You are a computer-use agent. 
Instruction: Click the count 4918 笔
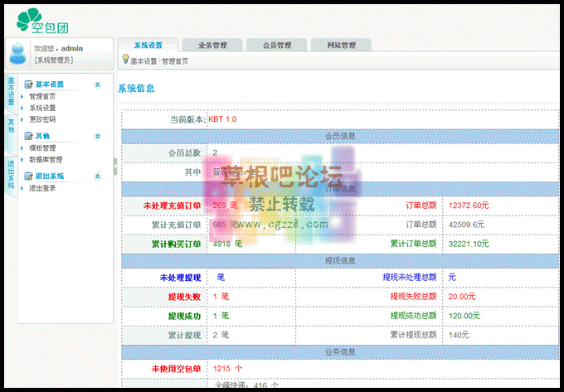tap(227, 244)
